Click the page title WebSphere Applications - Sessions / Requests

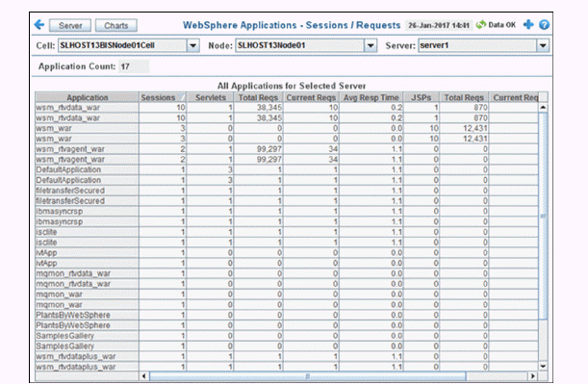click(x=292, y=25)
